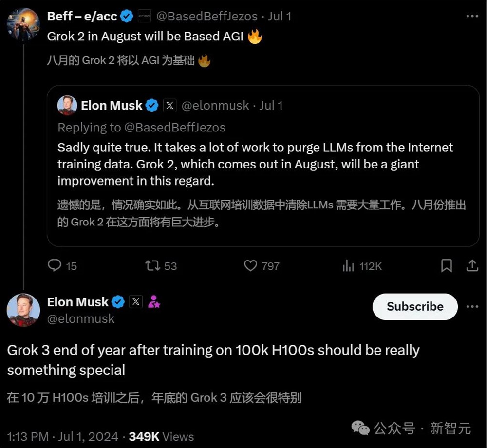Bookmark the Beff tweet
The width and height of the screenshot is (487, 448).
click(446, 265)
